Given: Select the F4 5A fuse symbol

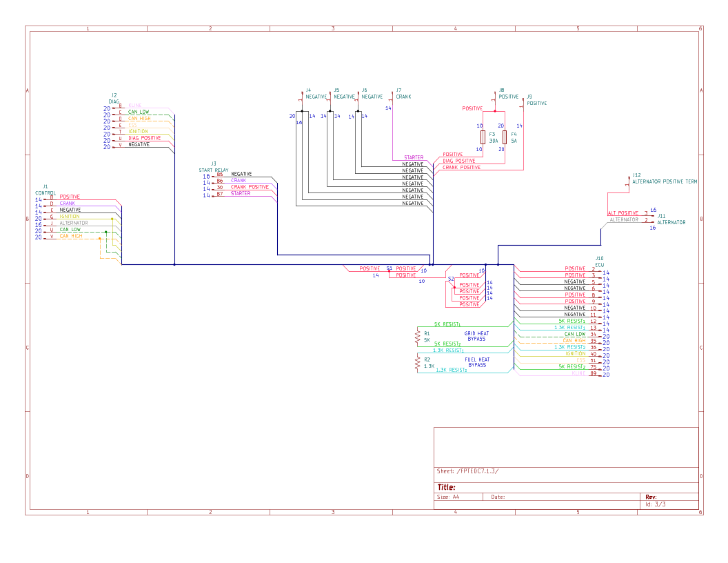Looking at the screenshot, I should point(505,137).
